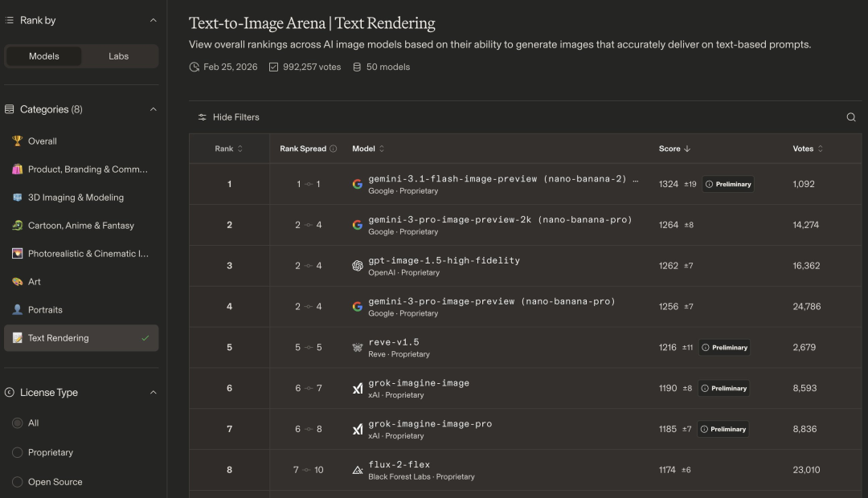Image resolution: width=868 pixels, height=498 pixels.
Task: Click the Overall trophy icon
Action: 18,141
